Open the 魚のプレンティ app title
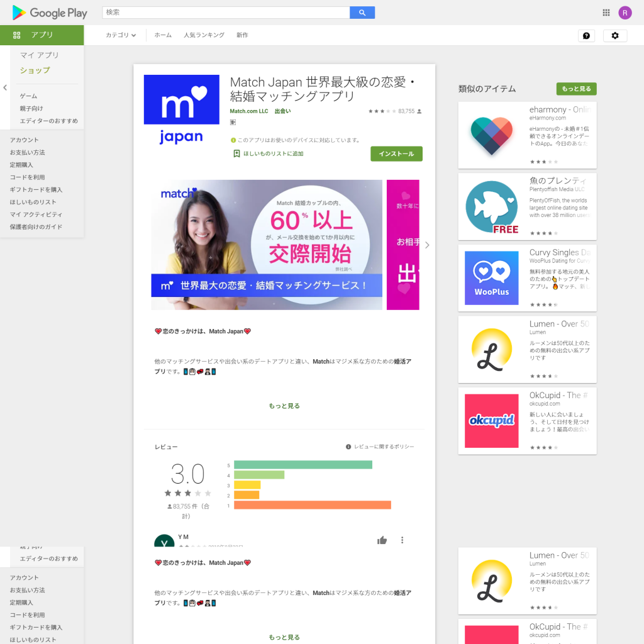The width and height of the screenshot is (644, 644). pos(558,180)
